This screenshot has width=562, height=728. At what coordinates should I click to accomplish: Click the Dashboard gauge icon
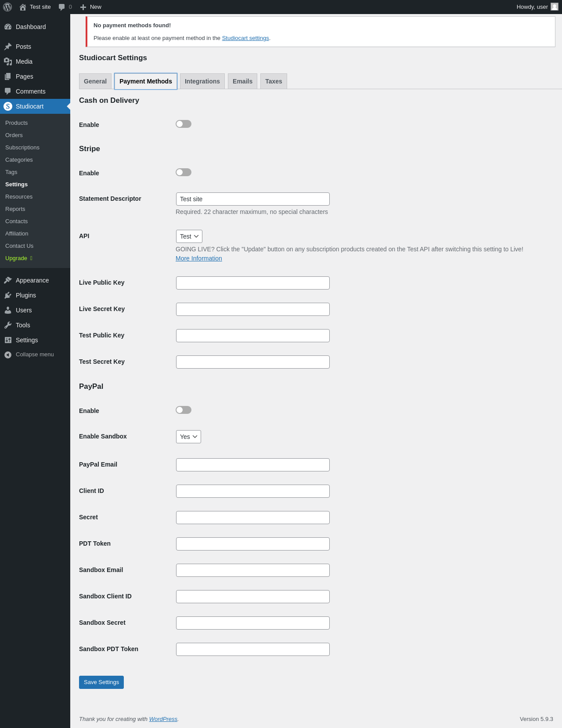[8, 27]
